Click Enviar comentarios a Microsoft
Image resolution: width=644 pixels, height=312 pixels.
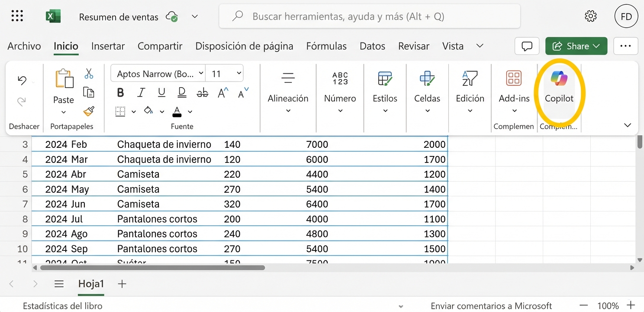(491, 305)
